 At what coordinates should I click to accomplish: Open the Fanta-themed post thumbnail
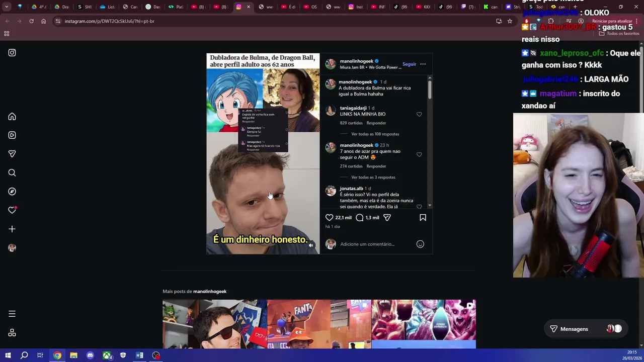coord(319,324)
